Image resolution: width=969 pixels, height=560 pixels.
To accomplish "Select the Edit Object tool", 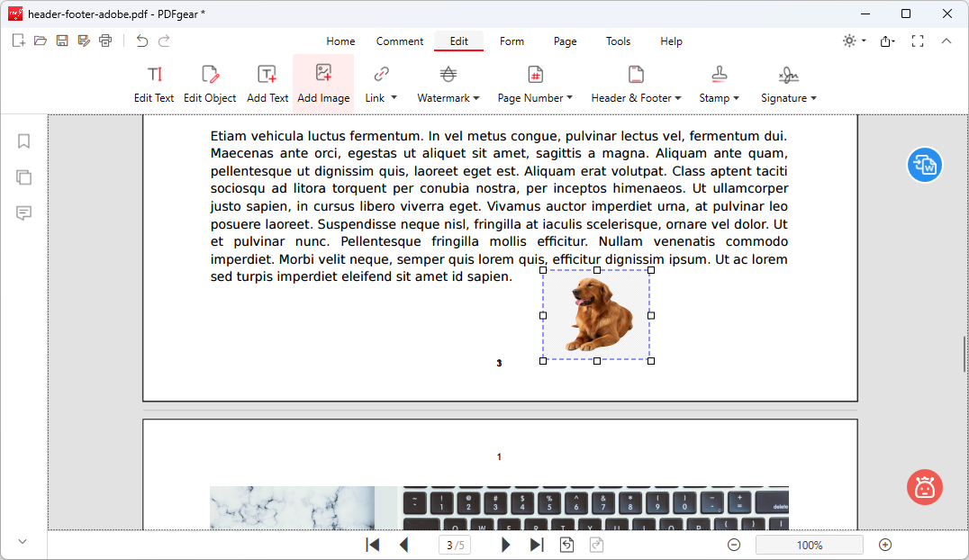I will pyautogui.click(x=210, y=84).
